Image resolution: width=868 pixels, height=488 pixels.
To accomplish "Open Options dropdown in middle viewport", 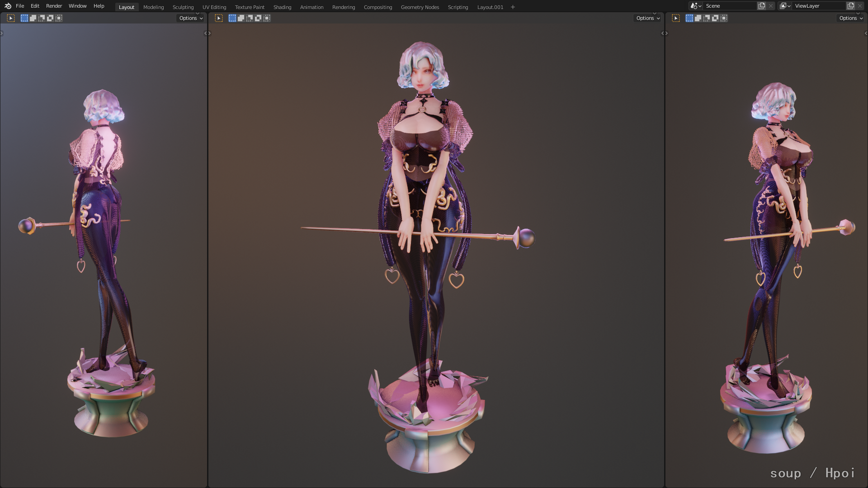I will (647, 18).
